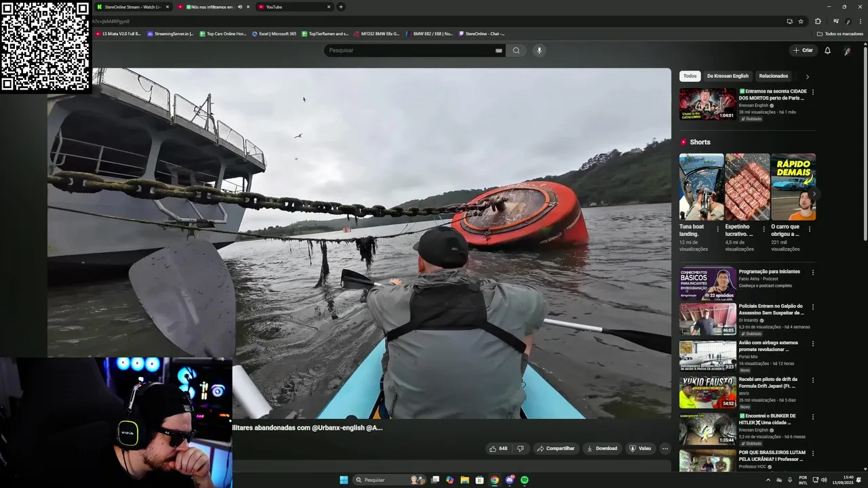
Task: Open options menu for CIDADE DOS MORTOS video
Action: [812, 92]
